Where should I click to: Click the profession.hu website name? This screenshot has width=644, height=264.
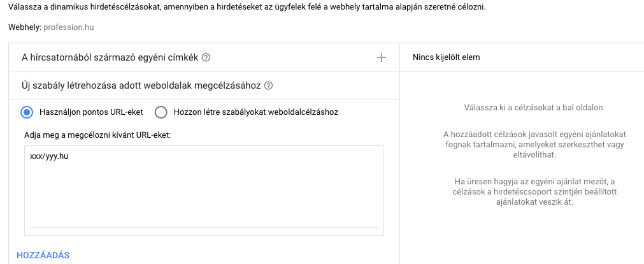[x=69, y=27]
